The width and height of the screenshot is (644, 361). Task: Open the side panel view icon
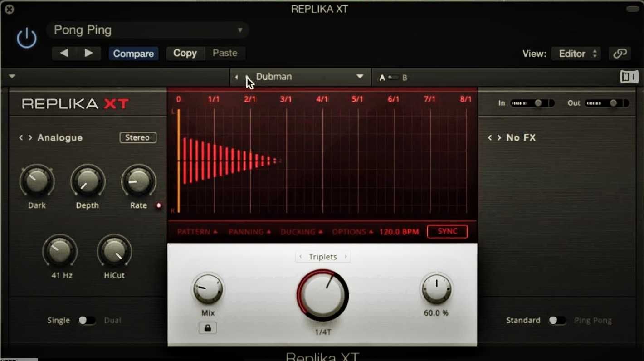[x=629, y=77]
